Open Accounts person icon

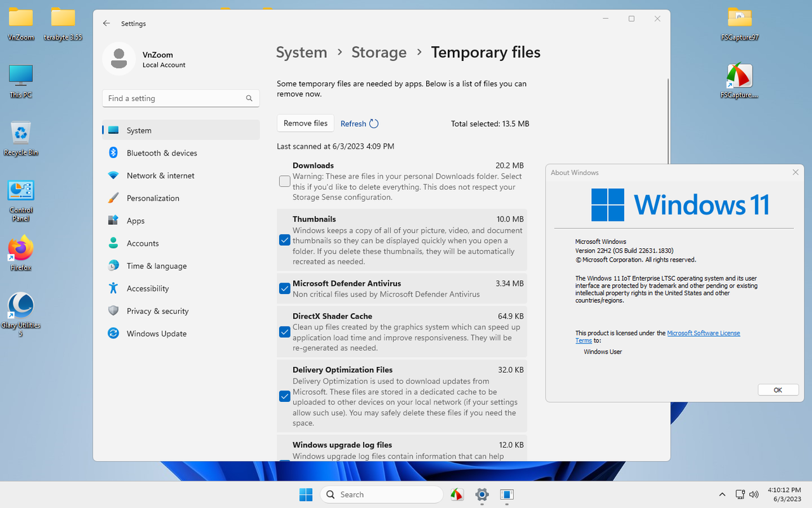click(x=114, y=243)
